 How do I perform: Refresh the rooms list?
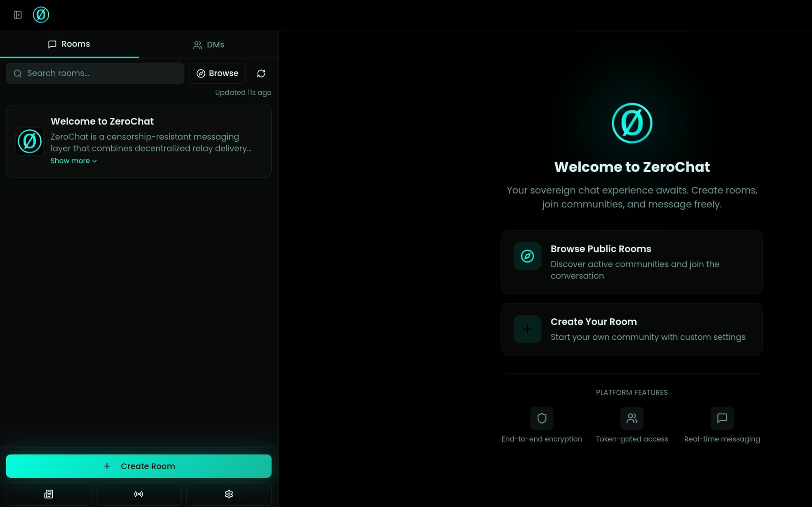[x=261, y=73]
